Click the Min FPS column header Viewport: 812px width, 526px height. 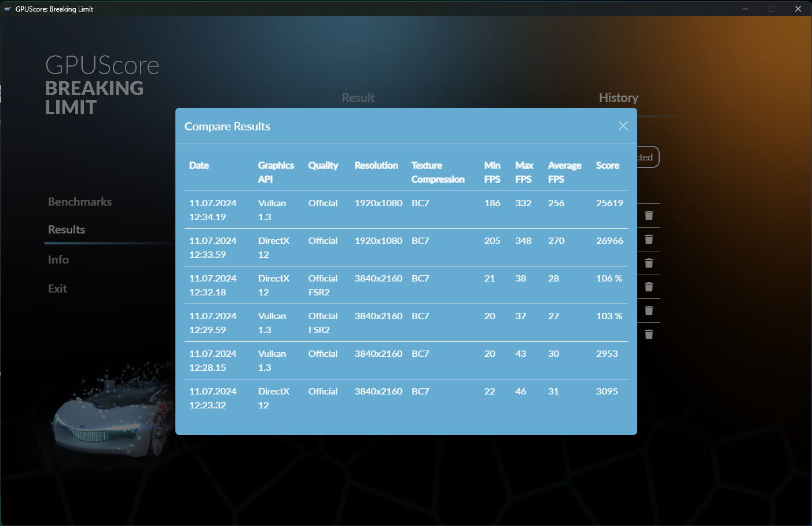pos(493,173)
